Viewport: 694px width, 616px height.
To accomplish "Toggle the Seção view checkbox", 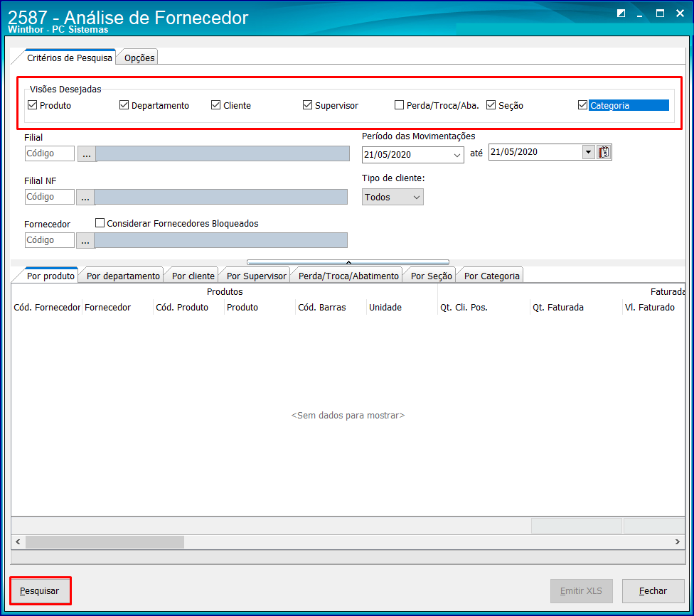I will coord(491,105).
